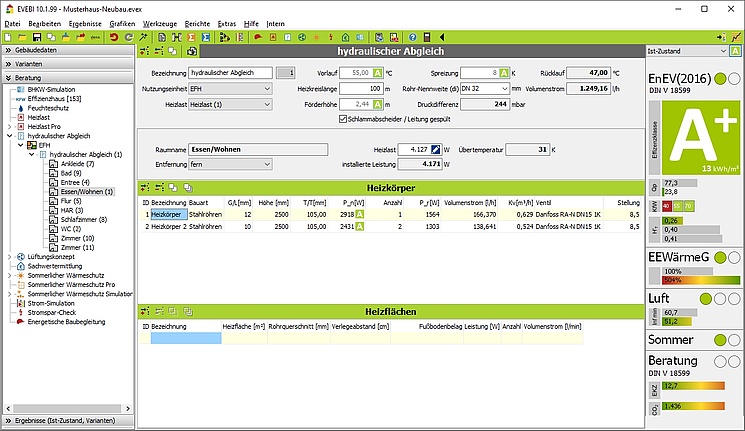Screen dimensions: 745x431
Task: Select Stromspar-Check tree item
Action: pos(52,313)
